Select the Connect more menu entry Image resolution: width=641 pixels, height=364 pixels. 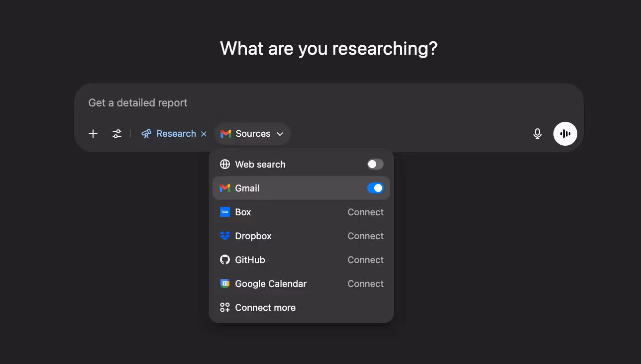coord(302,307)
